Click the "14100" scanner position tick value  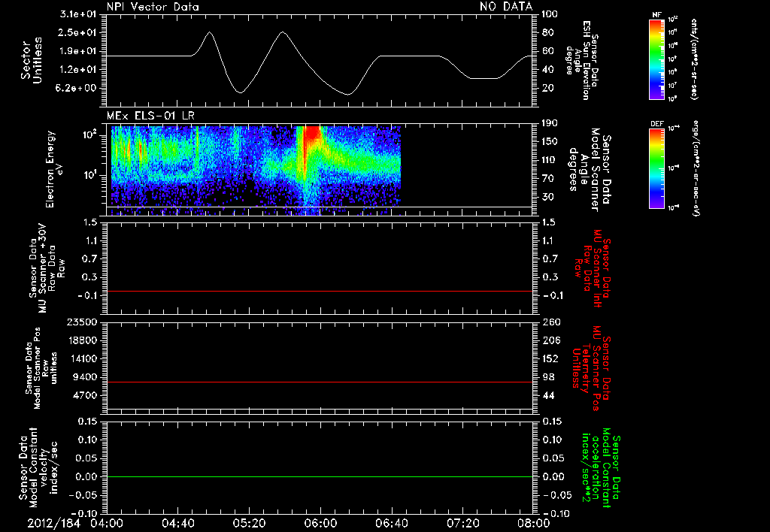tap(82, 358)
